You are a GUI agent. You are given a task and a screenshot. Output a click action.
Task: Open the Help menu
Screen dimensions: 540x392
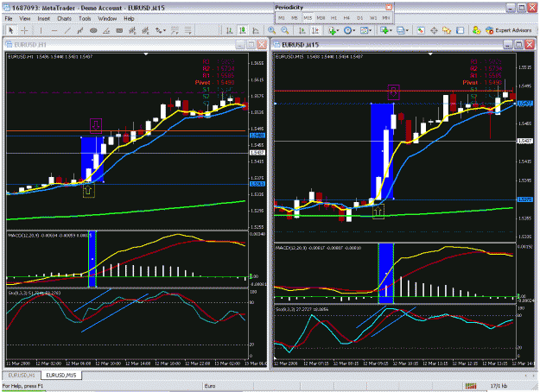click(x=129, y=19)
